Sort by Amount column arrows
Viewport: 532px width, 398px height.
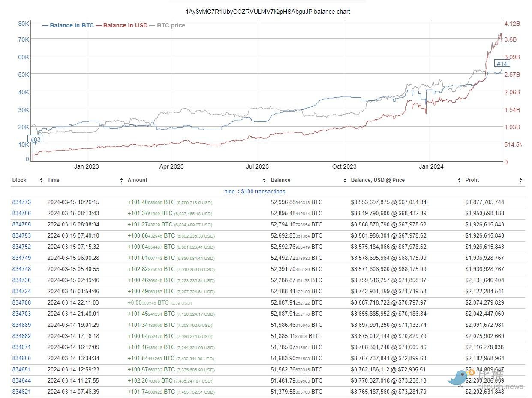pyautogui.click(x=265, y=181)
